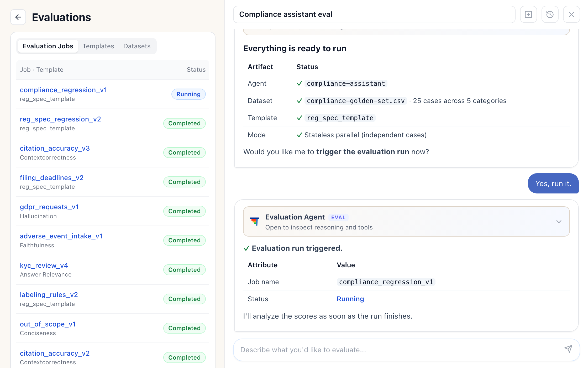
Task: Click Completed badge for reg_spec_regression_v2
Action: [x=184, y=123]
